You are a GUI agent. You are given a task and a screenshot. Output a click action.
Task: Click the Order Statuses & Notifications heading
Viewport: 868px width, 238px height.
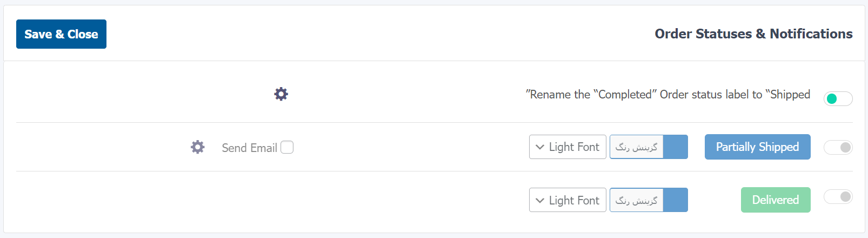753,34
